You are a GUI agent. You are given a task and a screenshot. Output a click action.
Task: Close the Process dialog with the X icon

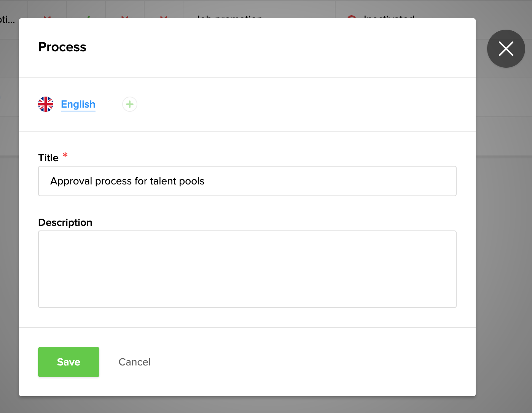click(x=506, y=49)
